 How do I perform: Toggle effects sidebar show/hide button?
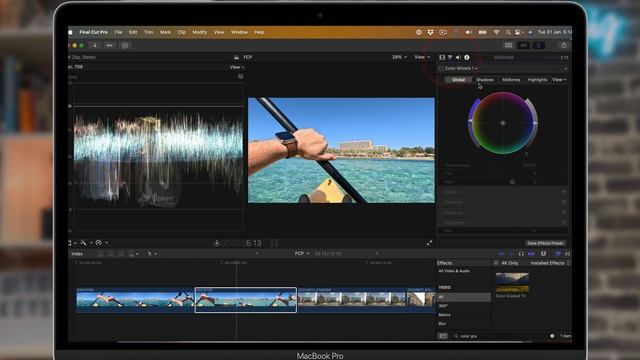[443, 336]
